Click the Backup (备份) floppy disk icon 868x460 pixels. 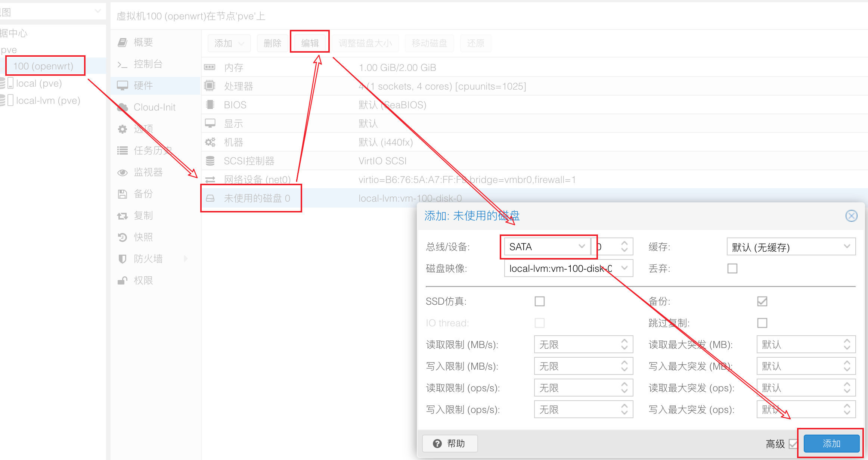[123, 194]
